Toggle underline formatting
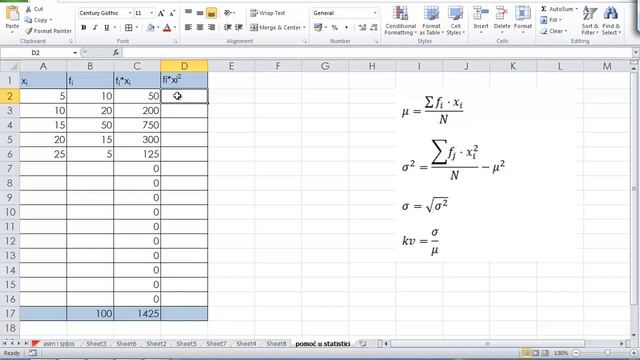 [x=107, y=27]
